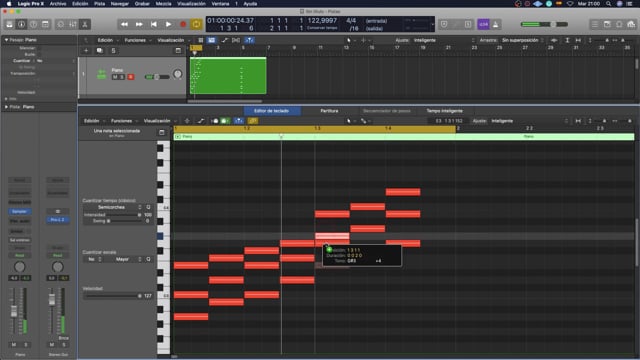
Task: Open the Arrastre Sin superposición dropdown
Action: (x=522, y=40)
